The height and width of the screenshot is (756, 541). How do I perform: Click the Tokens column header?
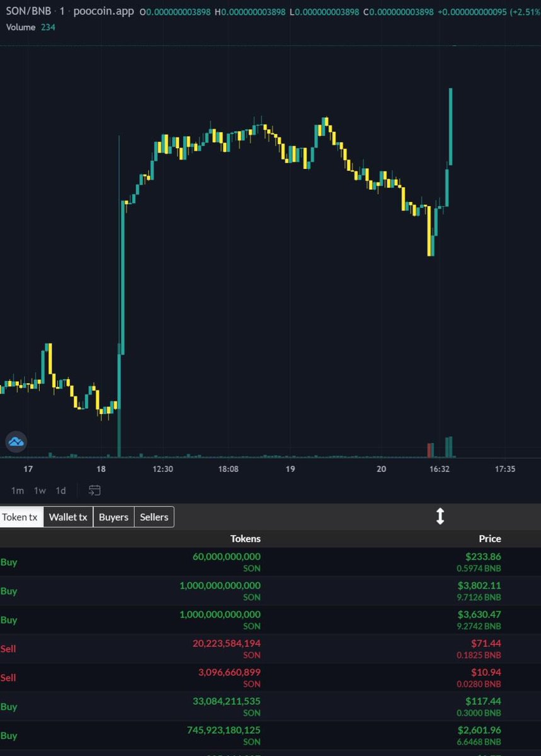coord(246,539)
